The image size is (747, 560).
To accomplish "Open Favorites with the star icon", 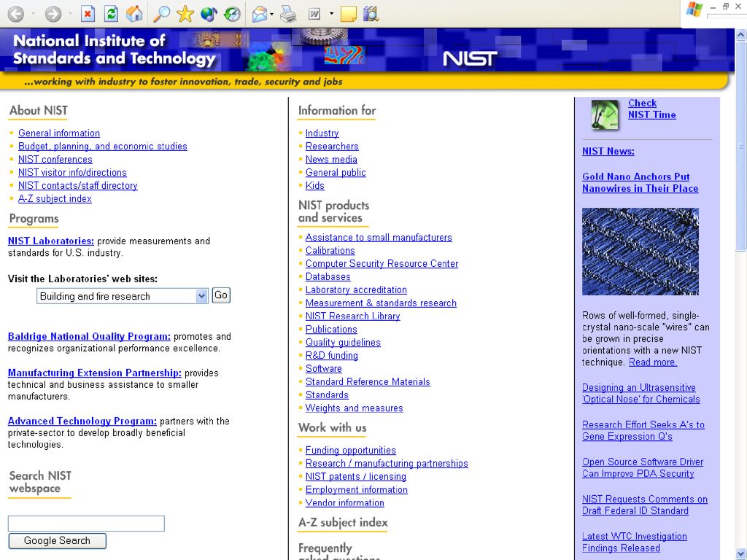I will [185, 14].
